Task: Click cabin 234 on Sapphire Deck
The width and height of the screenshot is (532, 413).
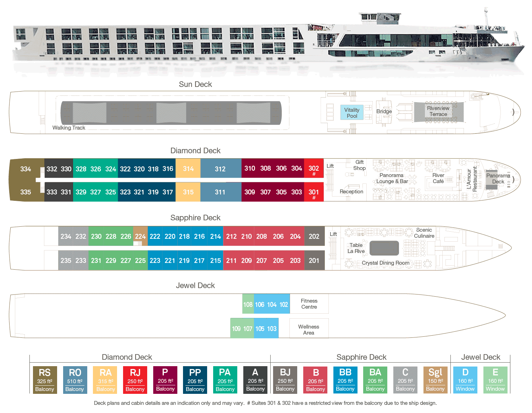Action: pyautogui.click(x=66, y=236)
